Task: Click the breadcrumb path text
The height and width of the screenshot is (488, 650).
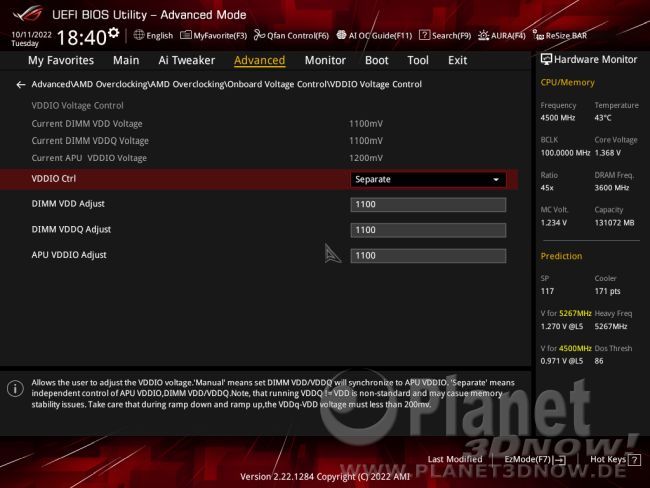Action: [x=227, y=84]
